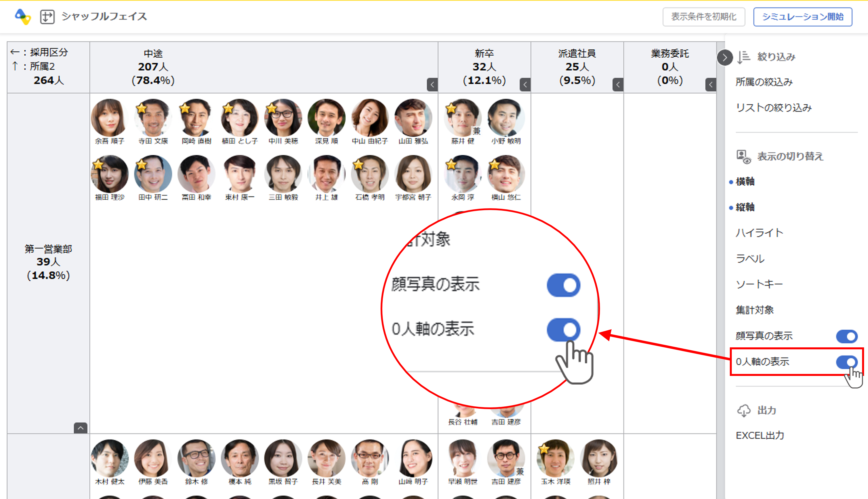Click the Shuffle Face app icon

47,16
